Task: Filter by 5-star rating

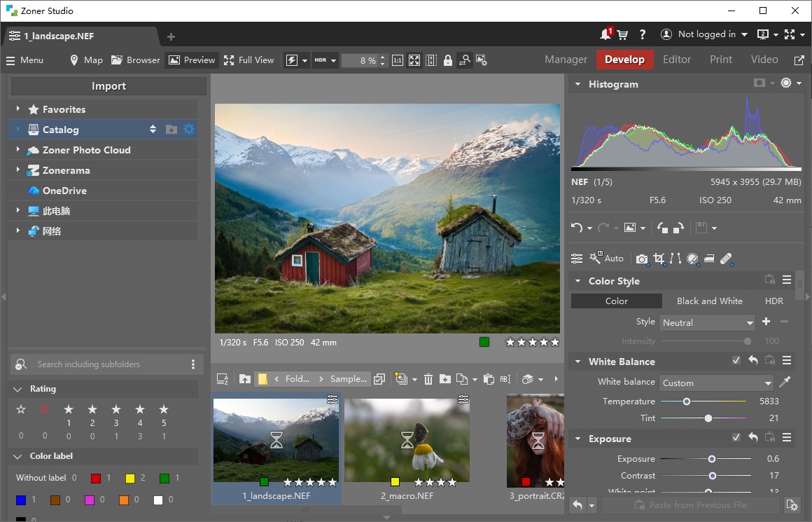Action: point(164,409)
